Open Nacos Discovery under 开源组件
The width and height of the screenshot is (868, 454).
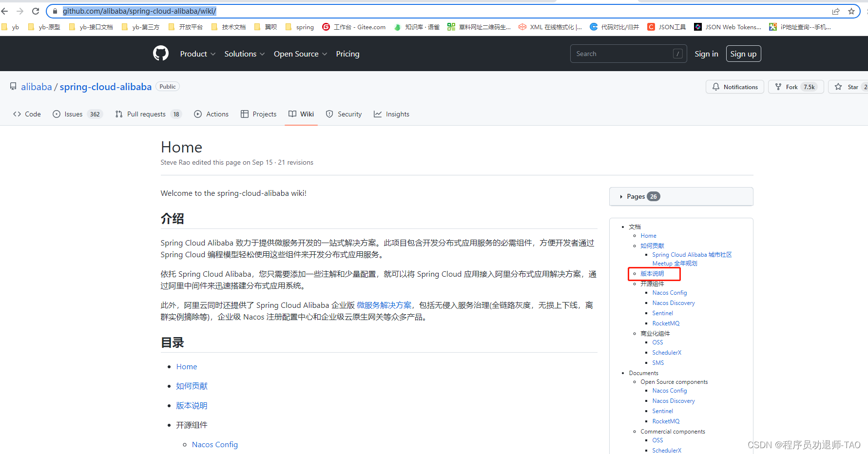674,303
